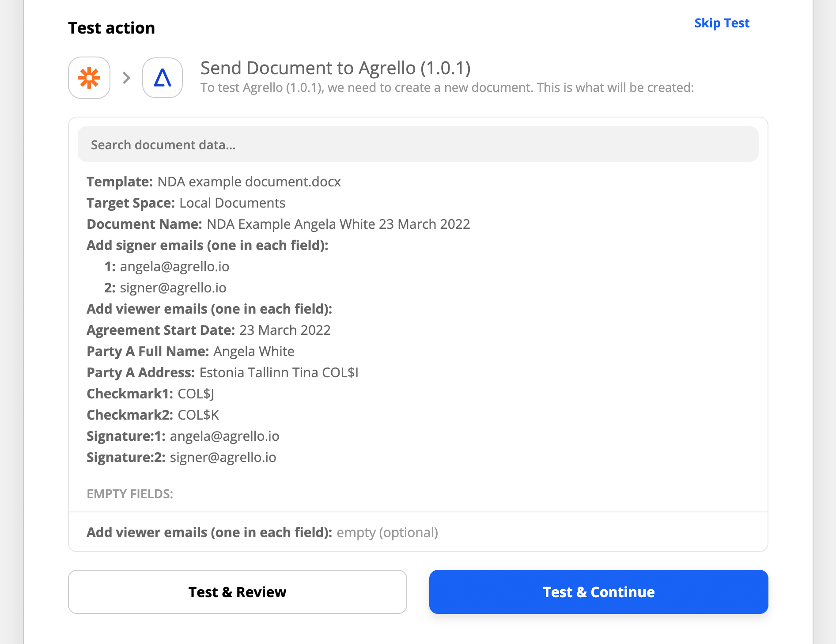836x644 pixels.
Task: Click the Test & Continue button
Action: [x=599, y=592]
